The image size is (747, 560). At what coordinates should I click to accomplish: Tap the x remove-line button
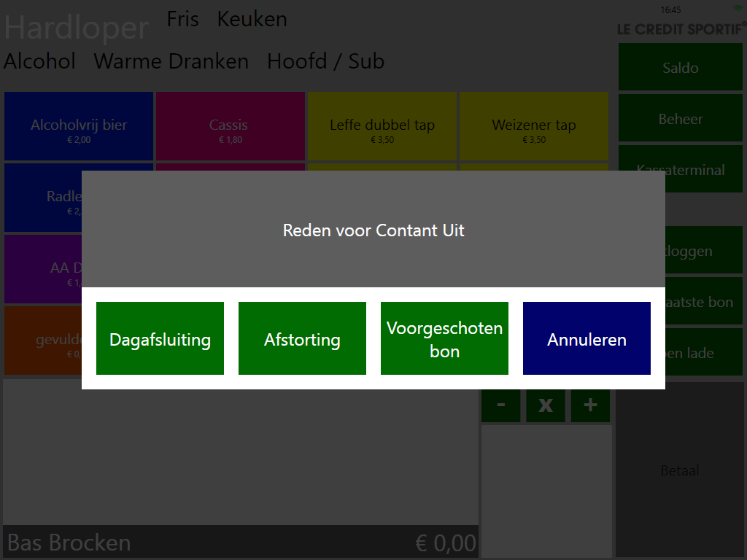pyautogui.click(x=546, y=405)
